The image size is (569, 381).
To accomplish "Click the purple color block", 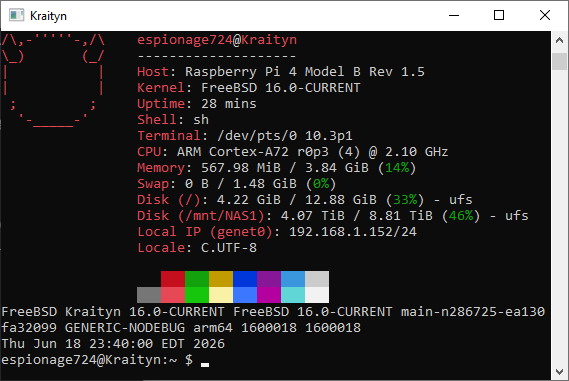I will coord(269,279).
